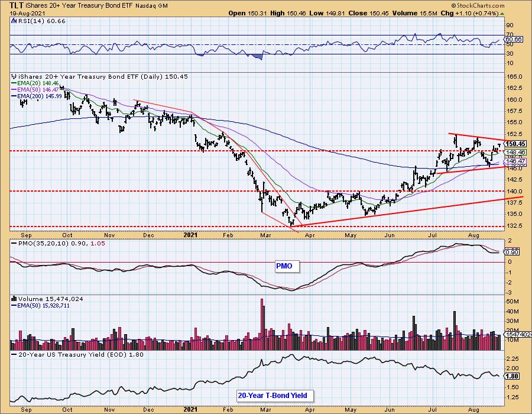Click the tall late-February volume spike bar
The height and width of the screenshot is (414, 532).
[x=262, y=324]
